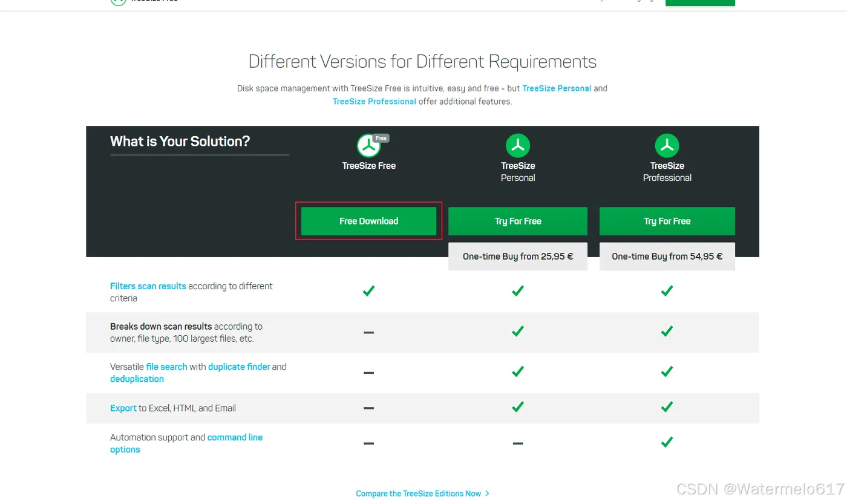Follow the file search link

[166, 367]
